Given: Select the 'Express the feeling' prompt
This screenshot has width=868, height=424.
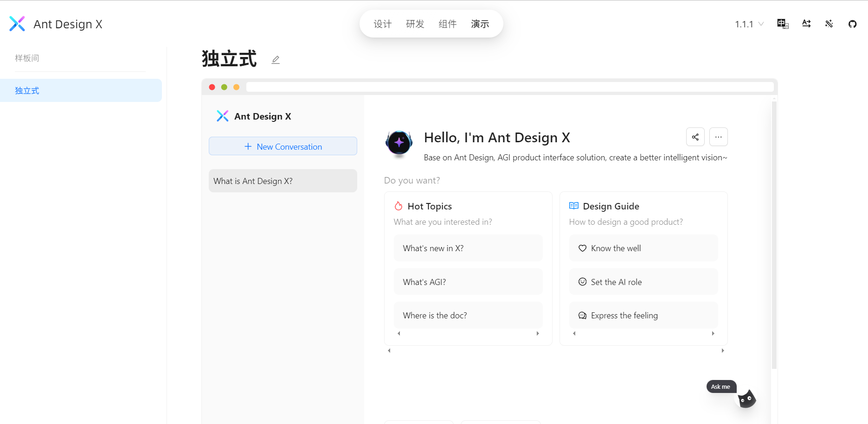Looking at the screenshot, I should [x=643, y=315].
